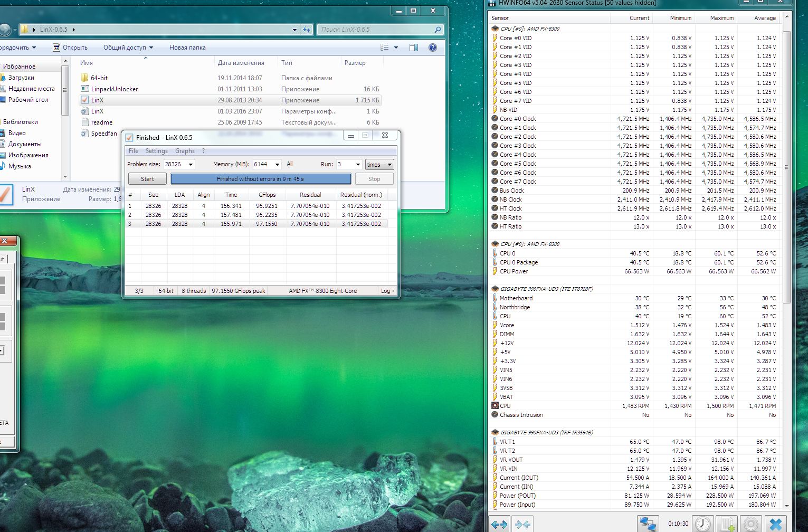The width and height of the screenshot is (808, 532).
Task: Change the Explorer view with view-mode icon
Action: tap(385, 47)
